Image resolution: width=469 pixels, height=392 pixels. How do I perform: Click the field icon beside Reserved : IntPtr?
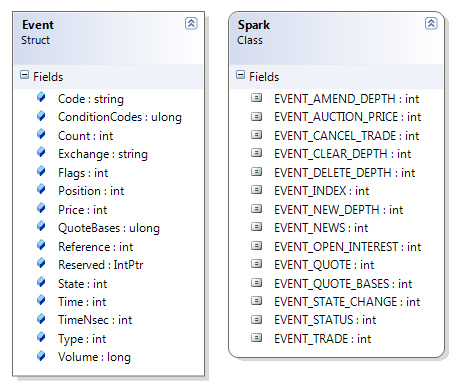click(x=41, y=263)
